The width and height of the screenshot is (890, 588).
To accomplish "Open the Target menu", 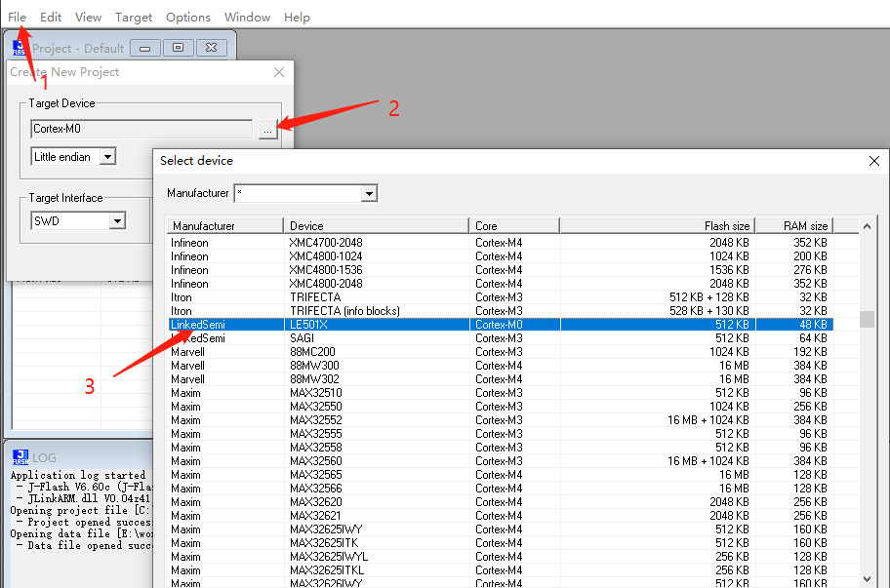I will pos(134,17).
